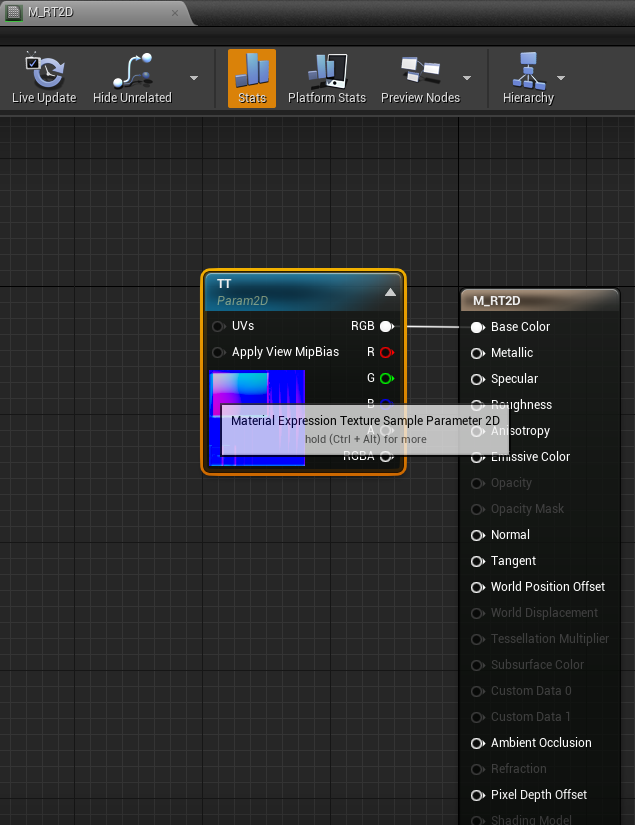Click the Metallic input pin

tap(478, 353)
